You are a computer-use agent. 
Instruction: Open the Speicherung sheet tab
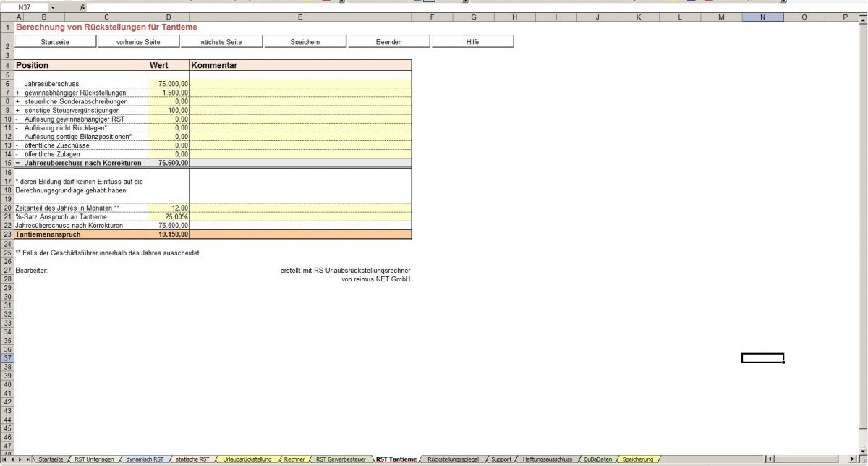tap(637, 459)
